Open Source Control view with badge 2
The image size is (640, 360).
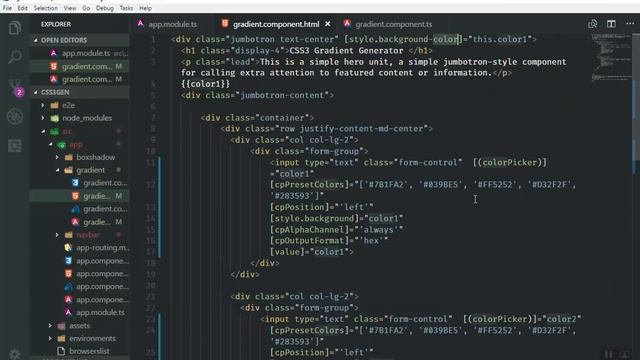pos(16,87)
